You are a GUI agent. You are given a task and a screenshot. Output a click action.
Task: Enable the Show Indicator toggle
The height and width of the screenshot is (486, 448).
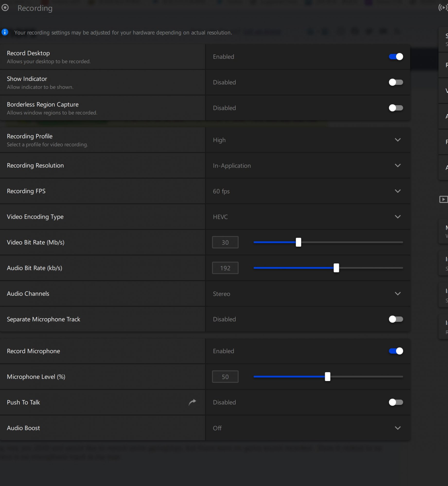[x=396, y=82]
